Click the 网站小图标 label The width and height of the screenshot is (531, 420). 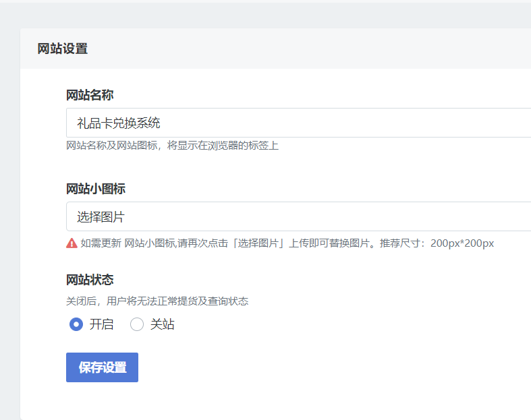pos(96,189)
